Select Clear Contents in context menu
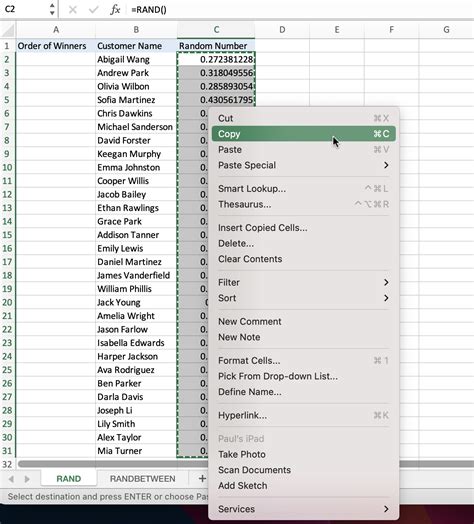The image size is (474, 524). tap(304, 259)
